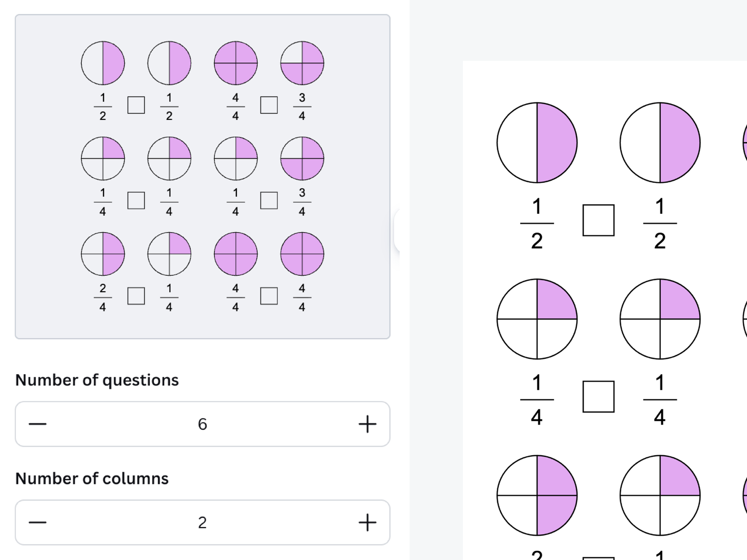The image size is (747, 560).
Task: Click the side panel collapse handle
Action: [397, 231]
